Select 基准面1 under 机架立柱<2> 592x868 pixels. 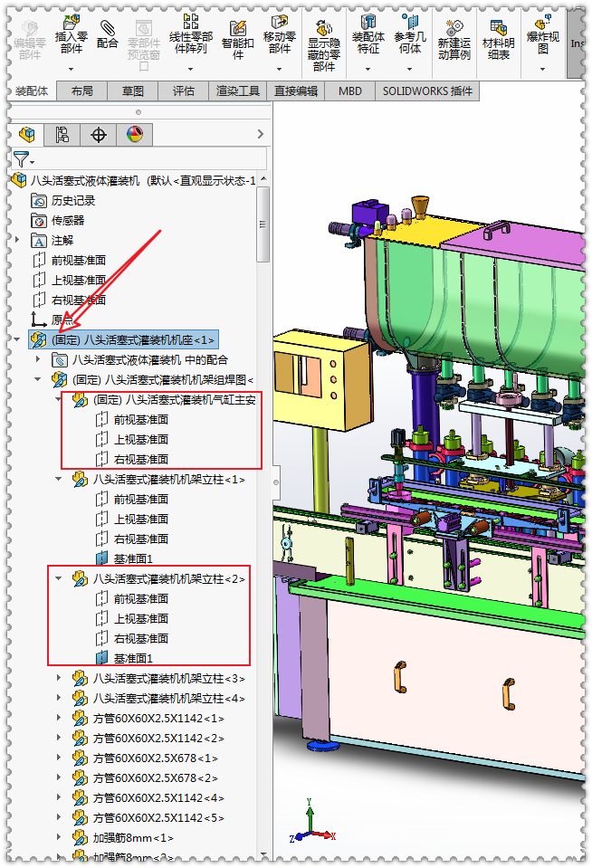click(132, 658)
